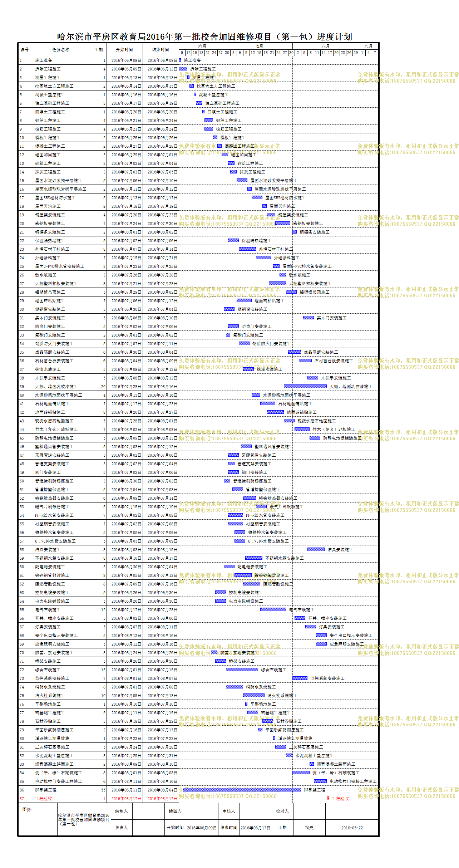This screenshot has height=868, width=459.
Task: Click the 结束时间 column header of the table
Action: click(x=161, y=50)
